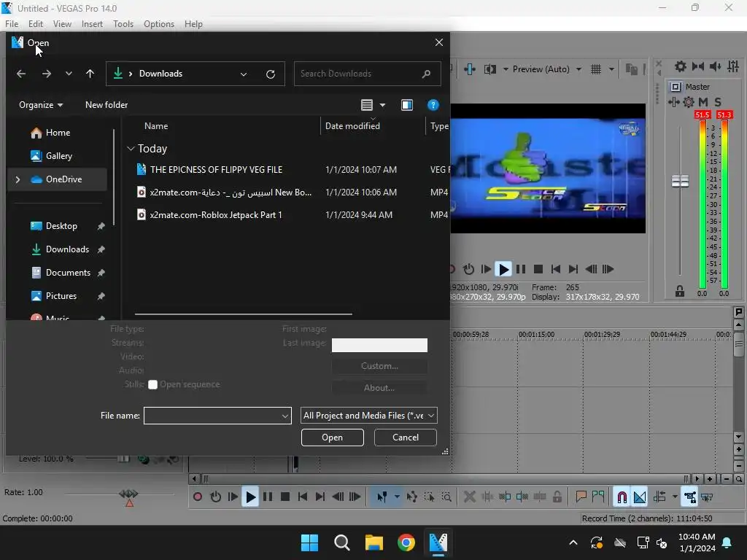Expand the OneDrive tree item
The width and height of the screenshot is (747, 560).
coord(18,179)
